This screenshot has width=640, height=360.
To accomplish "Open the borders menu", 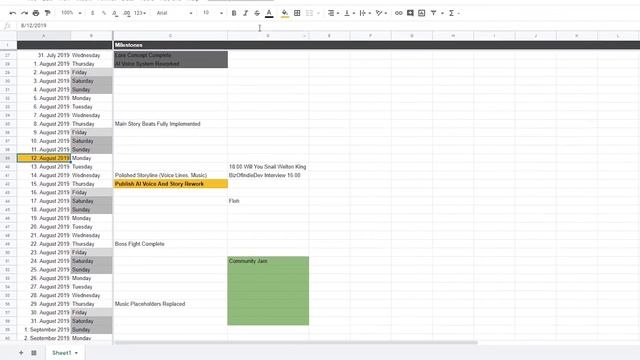I will pyautogui.click(x=297, y=13).
